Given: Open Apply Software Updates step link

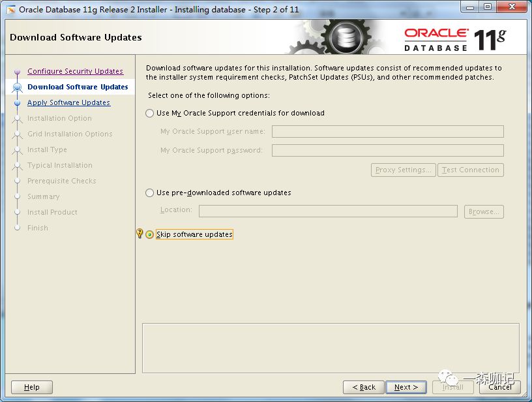Looking at the screenshot, I should (69, 102).
